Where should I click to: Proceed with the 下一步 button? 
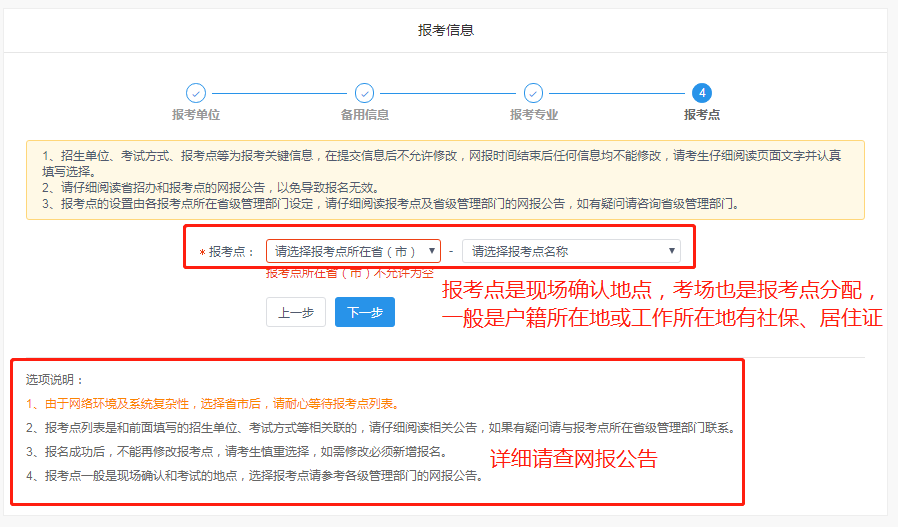coord(365,312)
